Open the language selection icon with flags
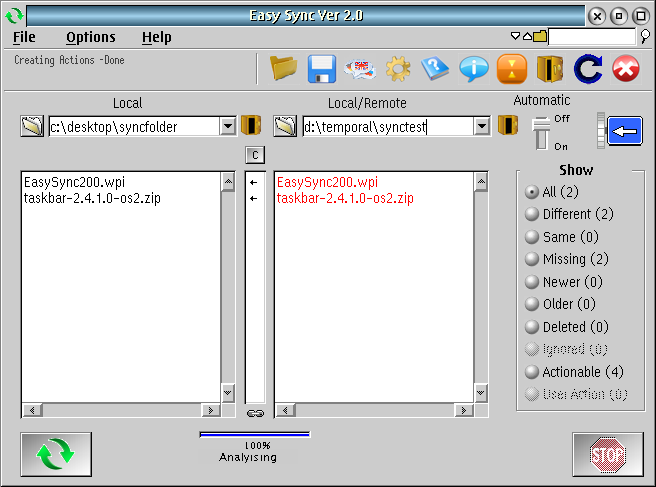This screenshot has width=656, height=487. (x=359, y=69)
